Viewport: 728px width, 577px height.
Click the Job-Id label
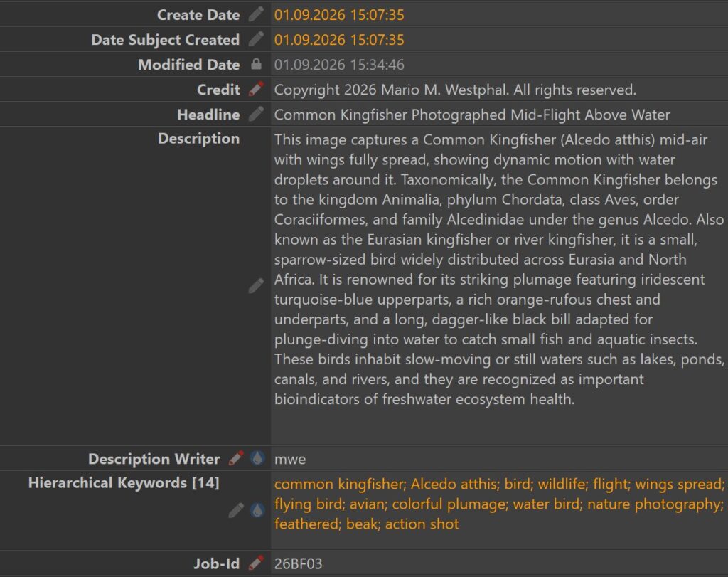pyautogui.click(x=216, y=563)
